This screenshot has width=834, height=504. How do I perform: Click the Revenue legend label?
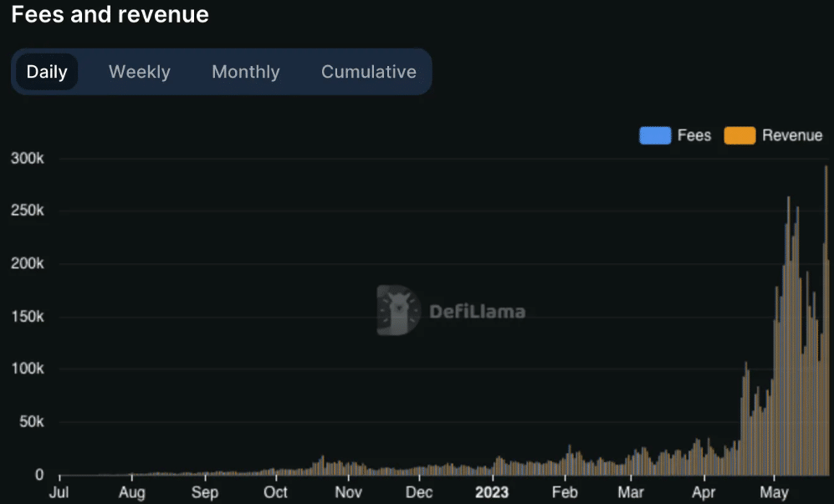pyautogui.click(x=792, y=135)
